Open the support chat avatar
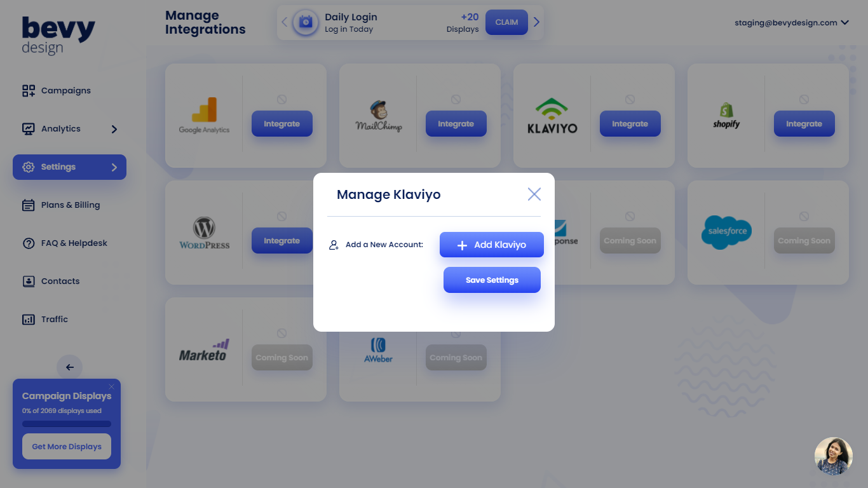Viewport: 868px width, 488px height. pos(833,456)
